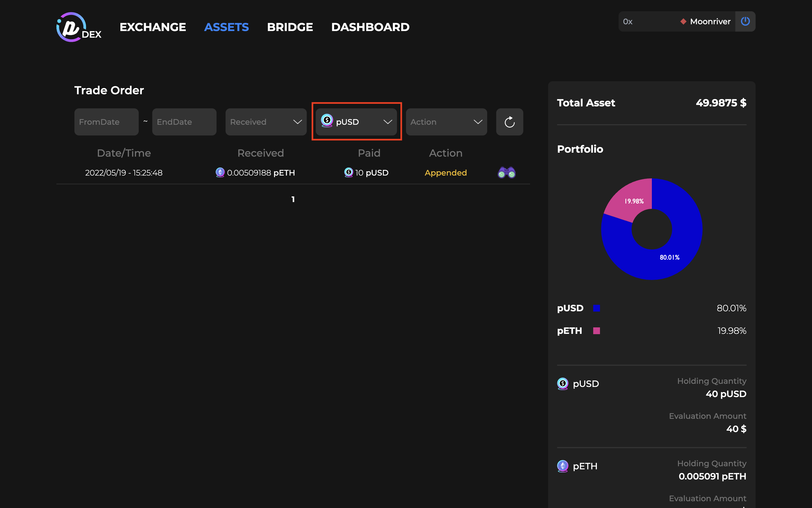Open the EXCHANGE page
This screenshot has height=508, width=812.
coord(153,27)
